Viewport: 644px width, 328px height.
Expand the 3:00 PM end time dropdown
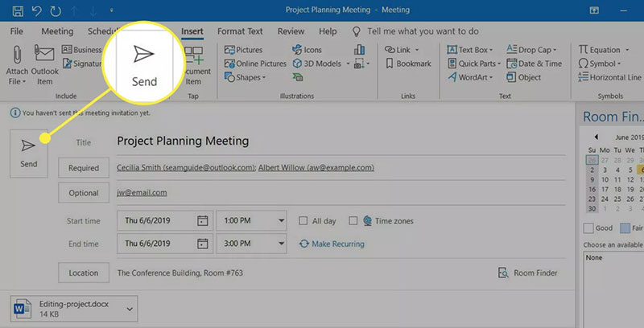coord(281,244)
